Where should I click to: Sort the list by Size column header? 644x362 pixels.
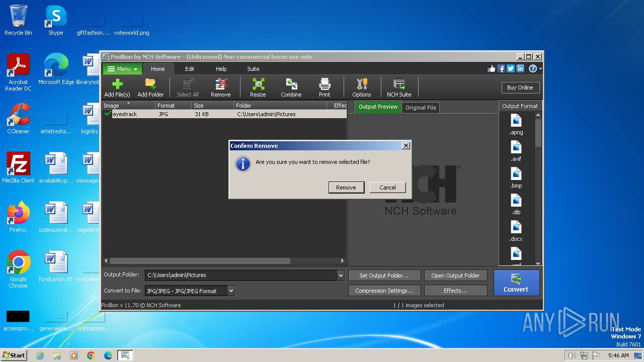coord(212,106)
